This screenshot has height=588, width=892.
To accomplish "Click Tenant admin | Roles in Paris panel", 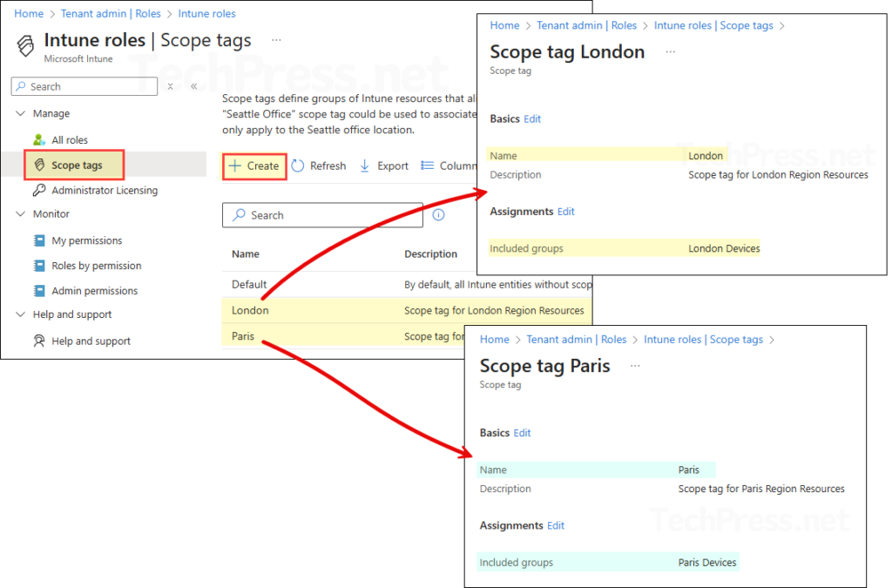I will tap(577, 340).
